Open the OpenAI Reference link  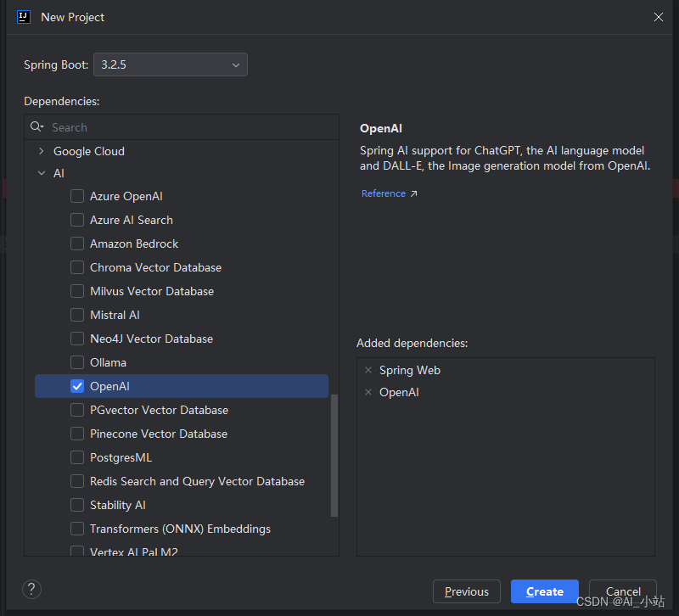(389, 193)
